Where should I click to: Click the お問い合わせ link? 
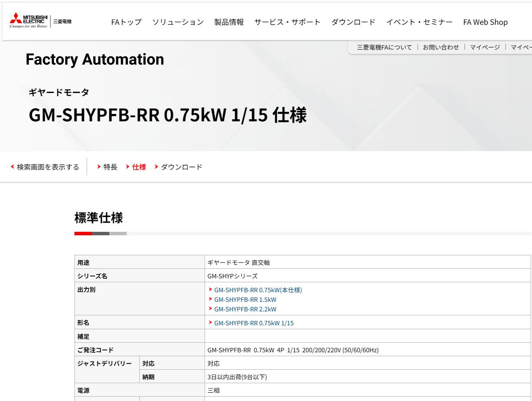click(x=441, y=47)
